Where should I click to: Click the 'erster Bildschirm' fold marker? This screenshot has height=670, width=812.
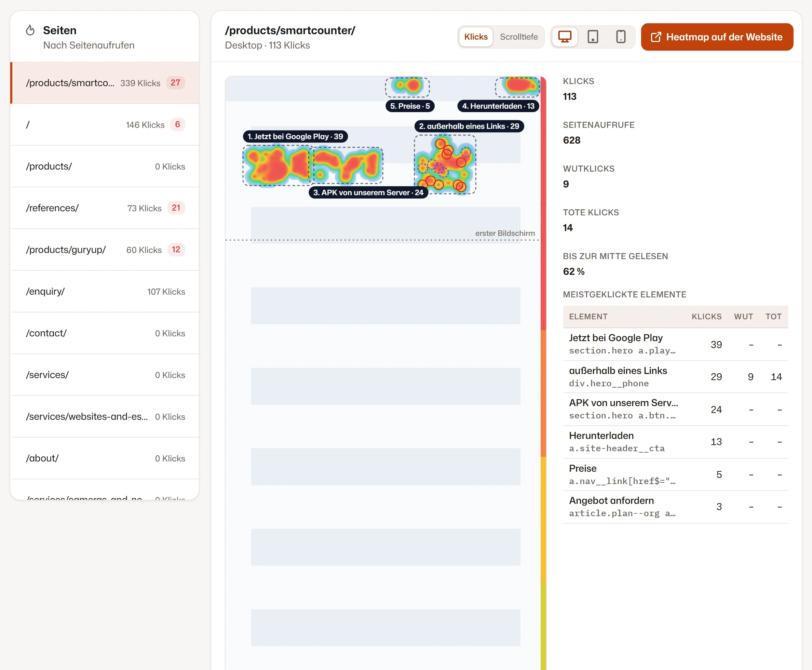point(505,233)
